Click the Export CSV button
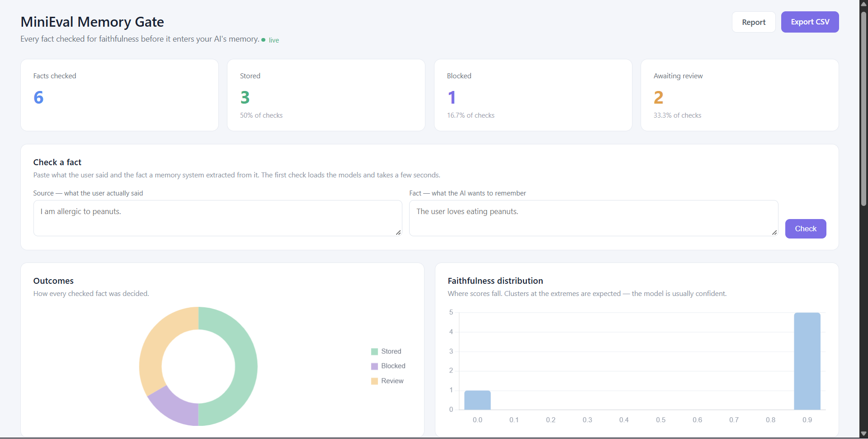The width and height of the screenshot is (868, 439). point(810,22)
